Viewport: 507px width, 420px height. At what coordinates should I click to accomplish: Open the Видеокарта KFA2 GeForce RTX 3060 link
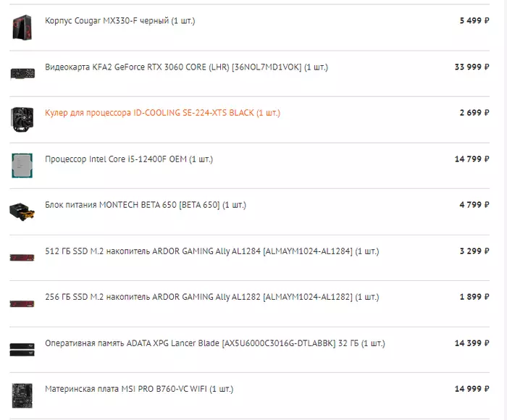[186, 67]
